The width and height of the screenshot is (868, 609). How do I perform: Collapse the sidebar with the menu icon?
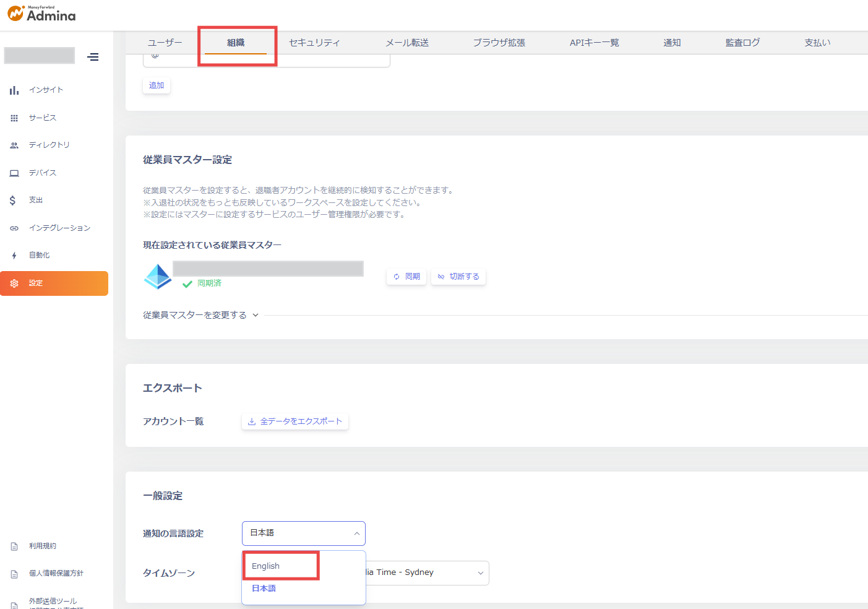pyautogui.click(x=93, y=57)
